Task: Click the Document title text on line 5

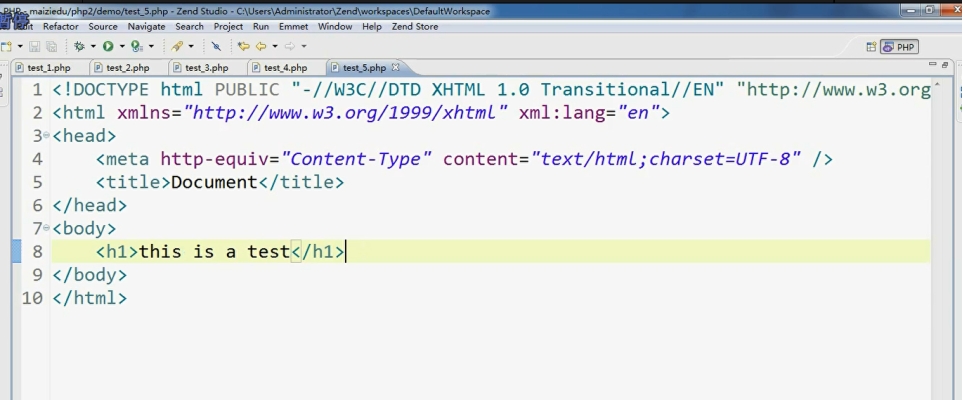Action: click(214, 182)
